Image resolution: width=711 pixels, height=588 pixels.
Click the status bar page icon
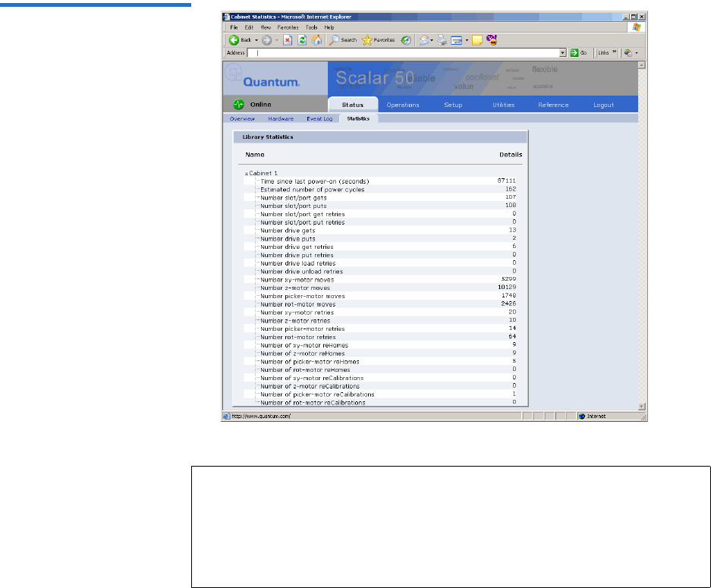click(x=227, y=417)
